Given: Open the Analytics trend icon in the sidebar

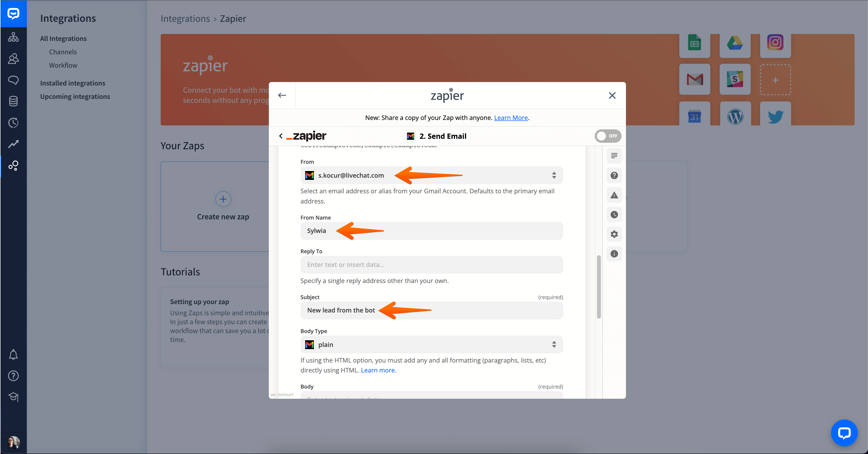Looking at the screenshot, I should pyautogui.click(x=13, y=144).
